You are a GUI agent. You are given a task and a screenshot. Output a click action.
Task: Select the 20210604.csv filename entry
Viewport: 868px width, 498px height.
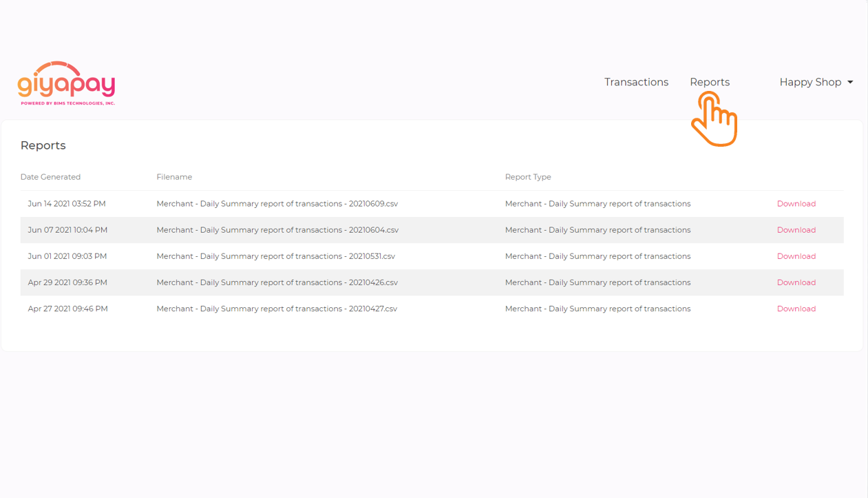click(277, 230)
